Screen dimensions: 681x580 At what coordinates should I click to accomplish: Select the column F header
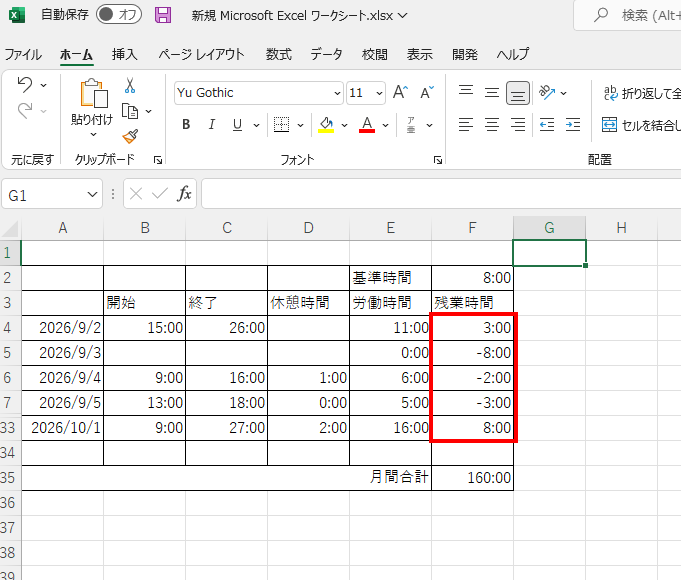point(472,228)
